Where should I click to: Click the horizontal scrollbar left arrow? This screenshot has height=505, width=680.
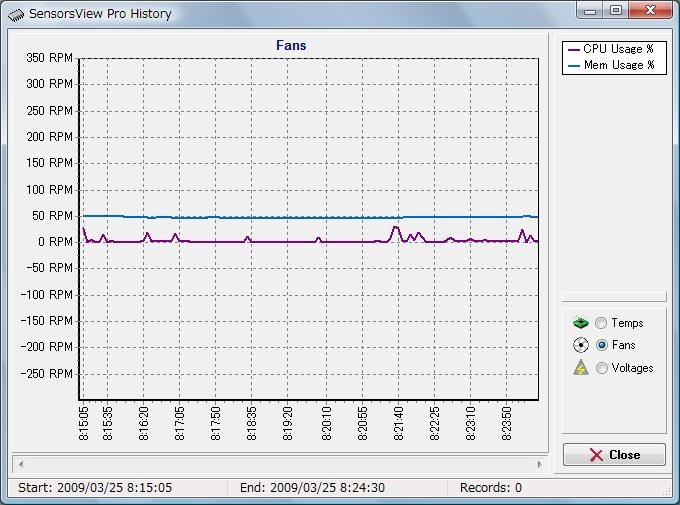coord(21,464)
